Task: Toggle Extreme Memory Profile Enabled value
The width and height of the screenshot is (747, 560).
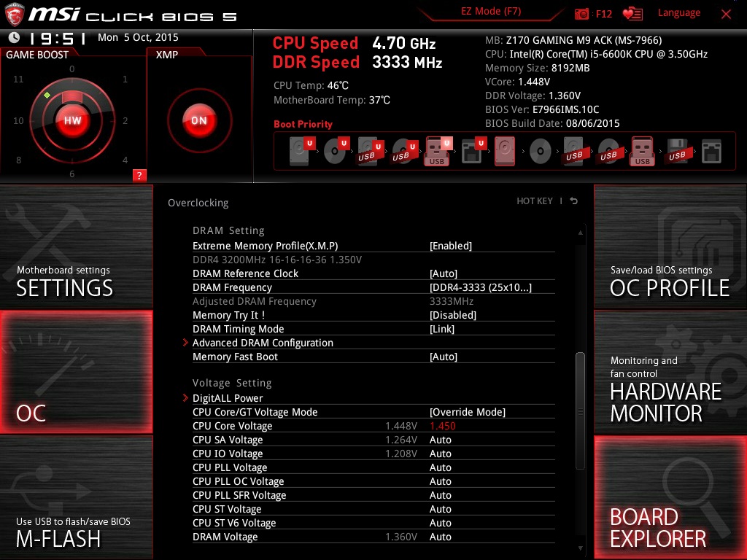Action: tap(451, 246)
